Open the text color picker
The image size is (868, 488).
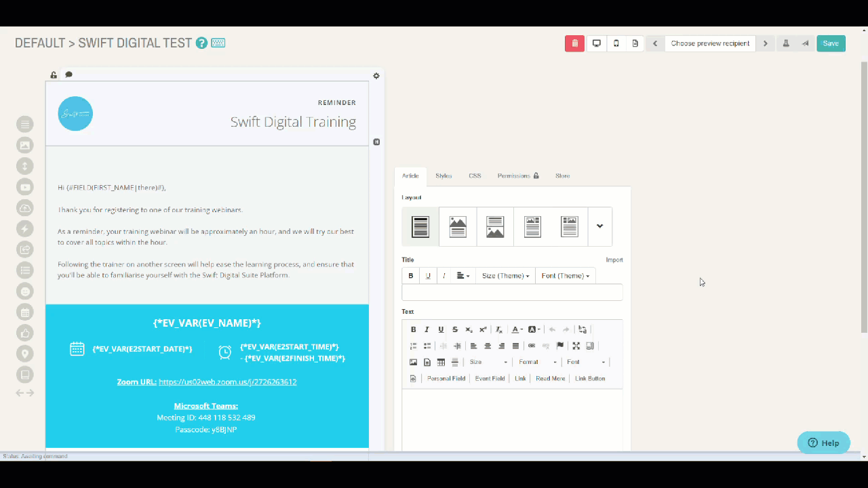[x=517, y=329]
